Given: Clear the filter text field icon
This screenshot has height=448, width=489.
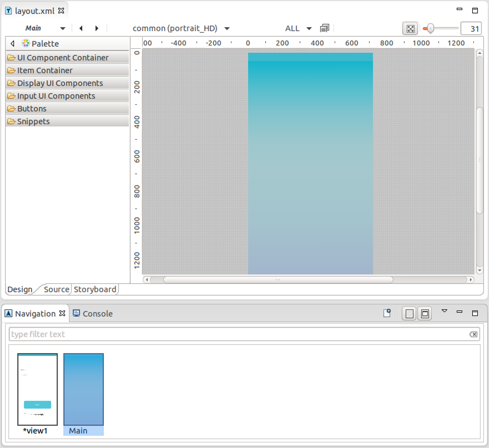Looking at the screenshot, I should (x=473, y=335).
